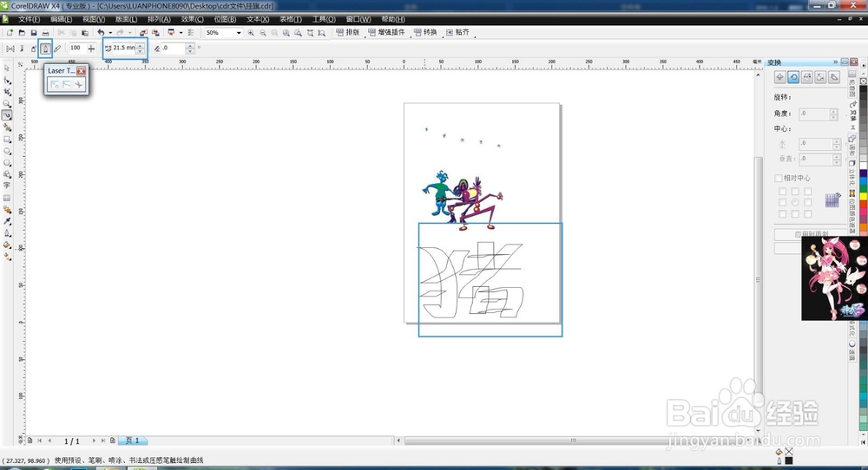Viewport: 868px width, 470px height.
Task: Pick the yellow swatch in palette
Action: (x=863, y=196)
